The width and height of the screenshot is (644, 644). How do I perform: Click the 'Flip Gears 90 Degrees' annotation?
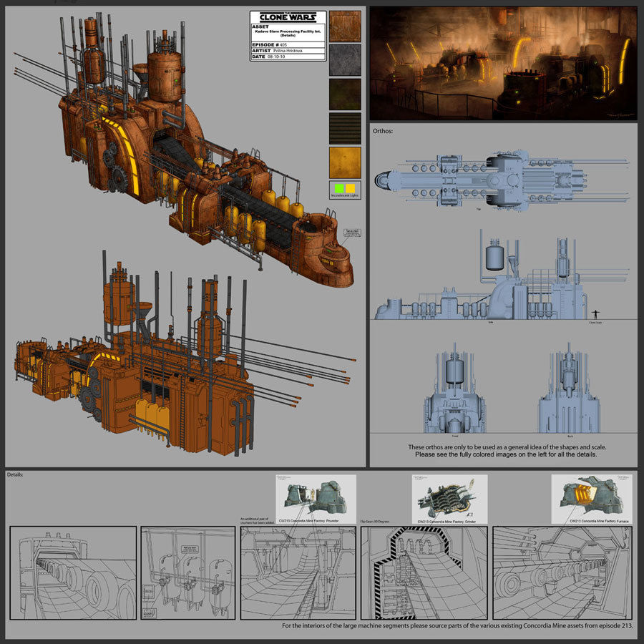pos(375,522)
